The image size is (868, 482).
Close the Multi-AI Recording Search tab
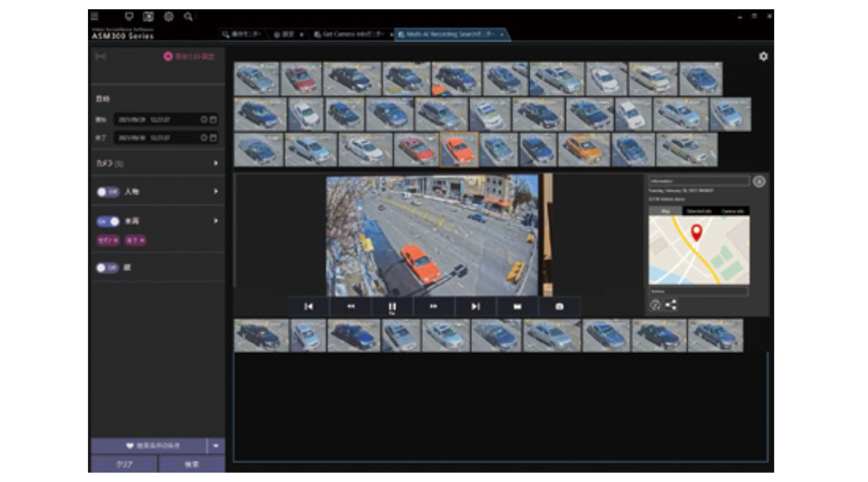pos(502,34)
